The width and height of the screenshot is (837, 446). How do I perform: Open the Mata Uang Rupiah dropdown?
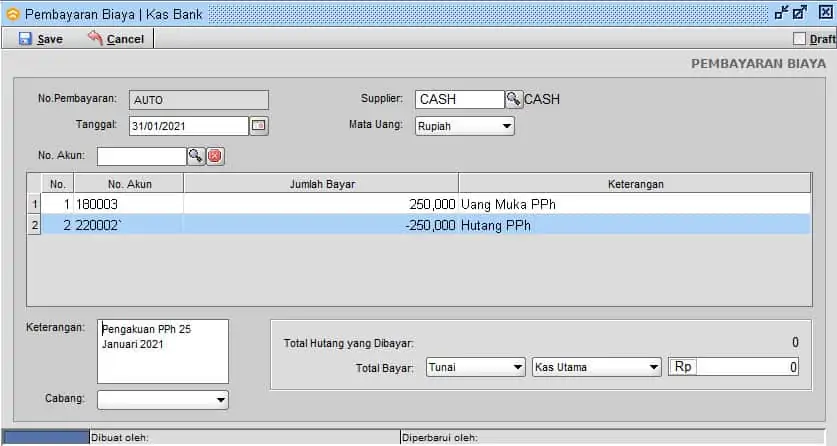(x=464, y=126)
